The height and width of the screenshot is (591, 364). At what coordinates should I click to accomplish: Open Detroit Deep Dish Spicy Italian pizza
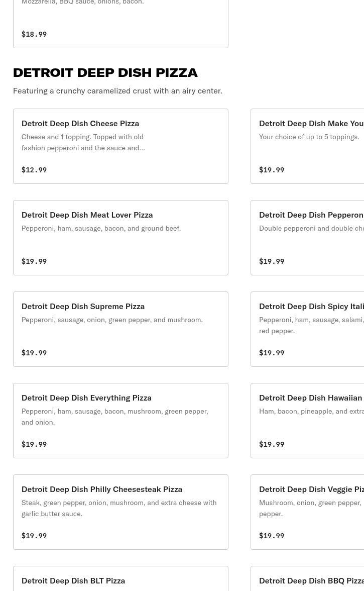click(x=307, y=329)
